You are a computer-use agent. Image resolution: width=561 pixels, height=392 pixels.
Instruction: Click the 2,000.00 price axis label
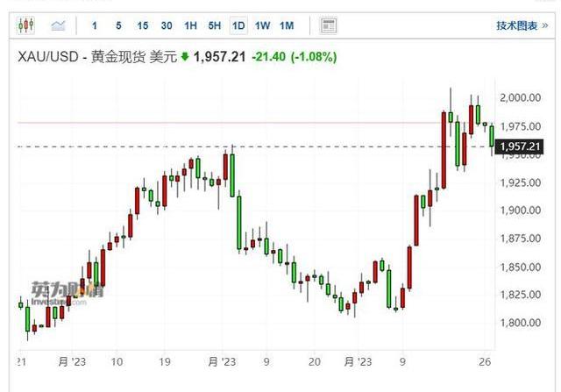point(520,97)
